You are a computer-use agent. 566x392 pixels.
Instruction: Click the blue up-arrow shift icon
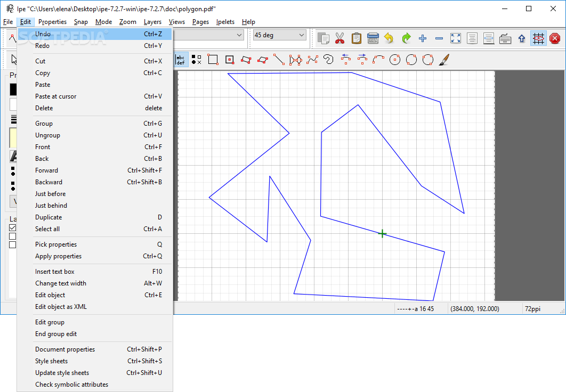coord(522,38)
